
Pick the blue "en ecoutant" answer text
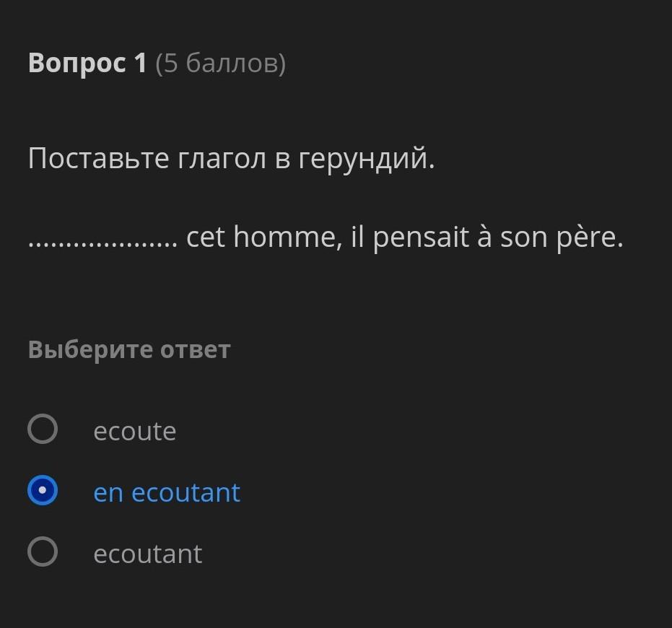(x=167, y=492)
